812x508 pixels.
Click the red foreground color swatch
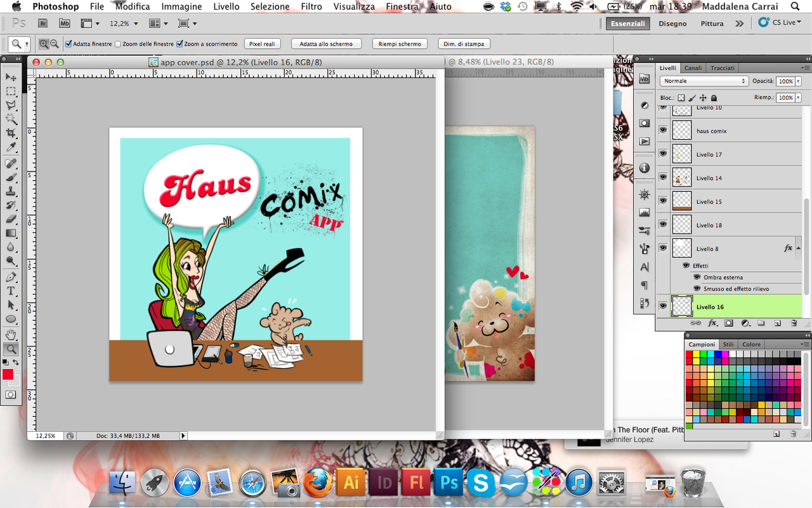(x=8, y=375)
